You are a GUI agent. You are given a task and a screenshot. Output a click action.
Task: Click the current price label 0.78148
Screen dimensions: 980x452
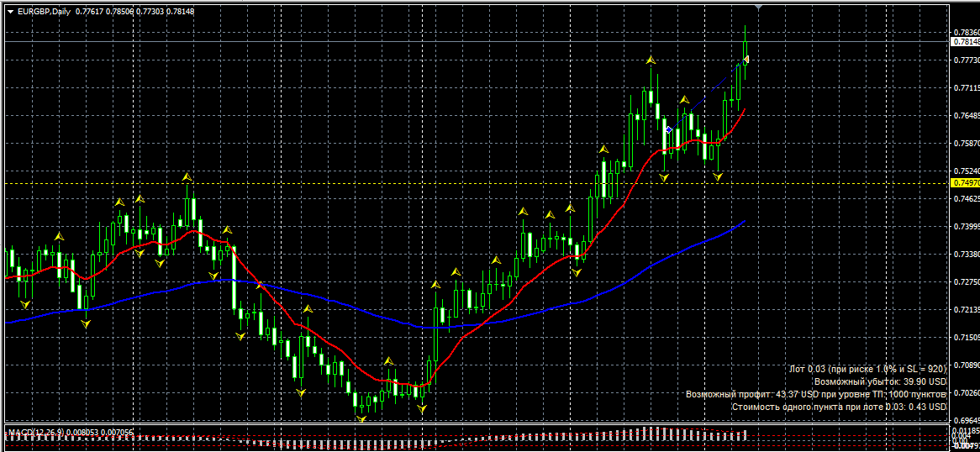(964, 41)
